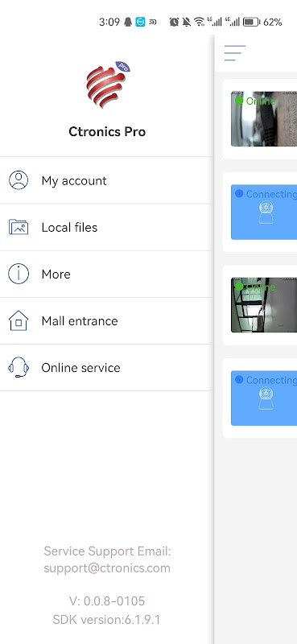Click the Online service headset icon

(x=19, y=368)
